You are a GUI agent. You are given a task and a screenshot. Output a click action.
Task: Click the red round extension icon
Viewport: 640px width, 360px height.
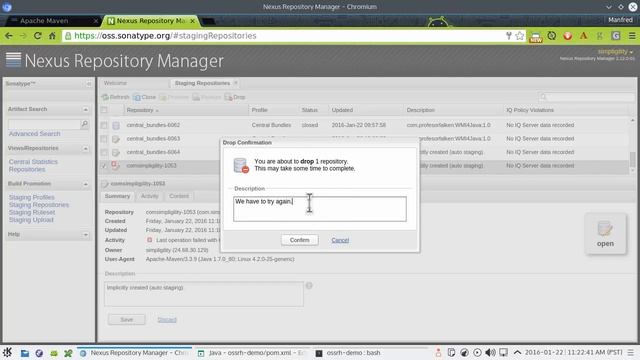click(x=567, y=36)
